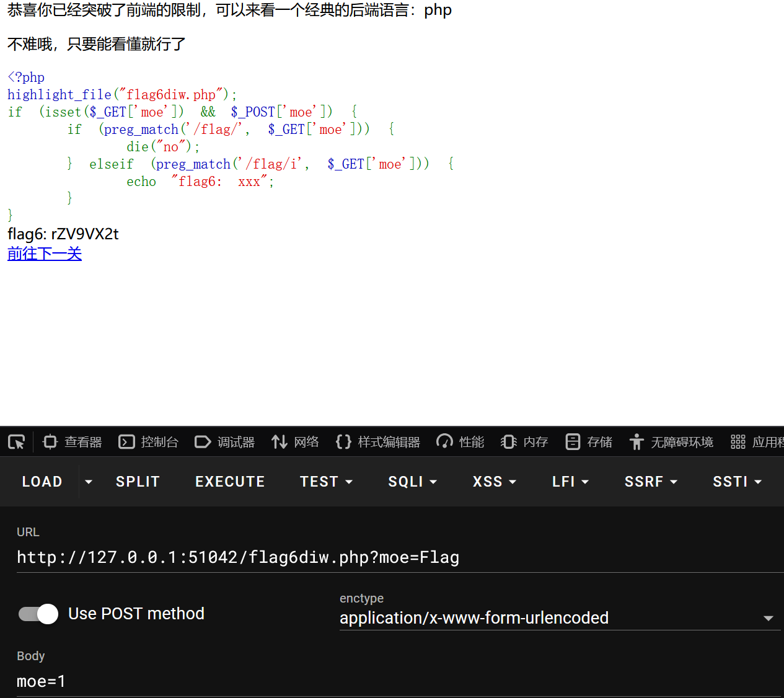Screen dimensions: 784x698
Task: Open the enctype dropdown
Action: click(x=770, y=618)
